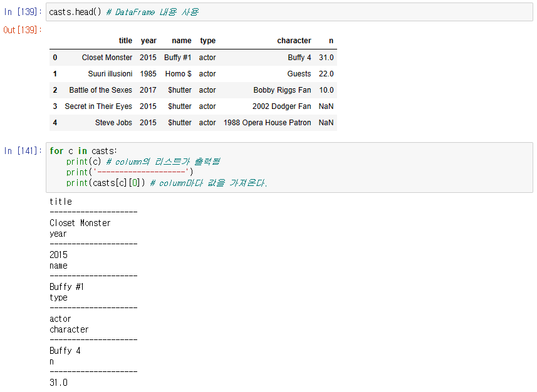Click the In [141] prompt label
This screenshot has width=537, height=392.
click(23, 151)
